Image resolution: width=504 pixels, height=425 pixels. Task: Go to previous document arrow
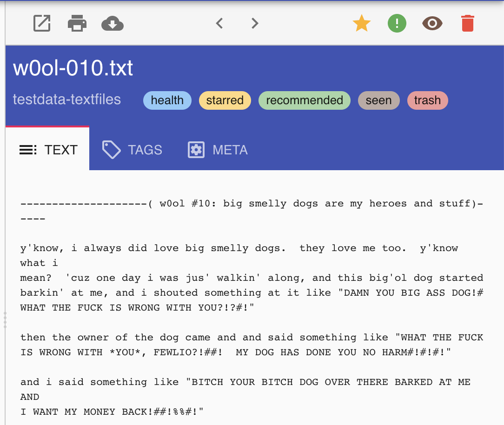click(x=219, y=23)
